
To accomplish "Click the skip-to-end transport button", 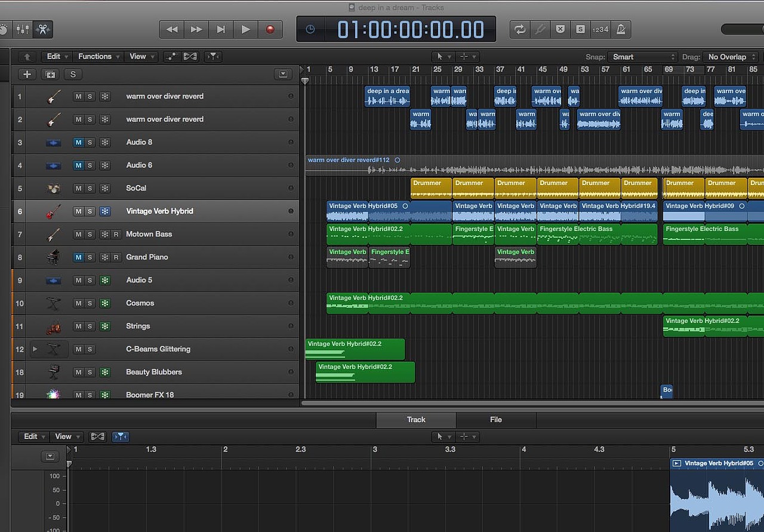I will (x=221, y=29).
